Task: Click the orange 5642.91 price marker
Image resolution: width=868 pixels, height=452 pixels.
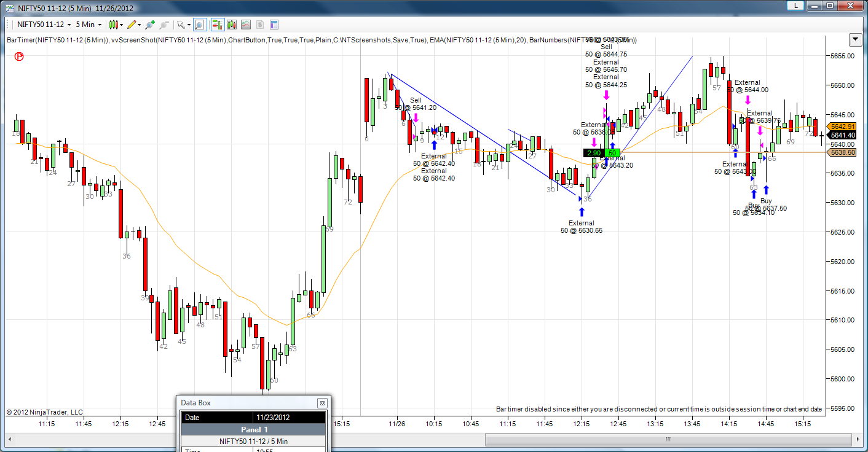Action: tap(842, 127)
